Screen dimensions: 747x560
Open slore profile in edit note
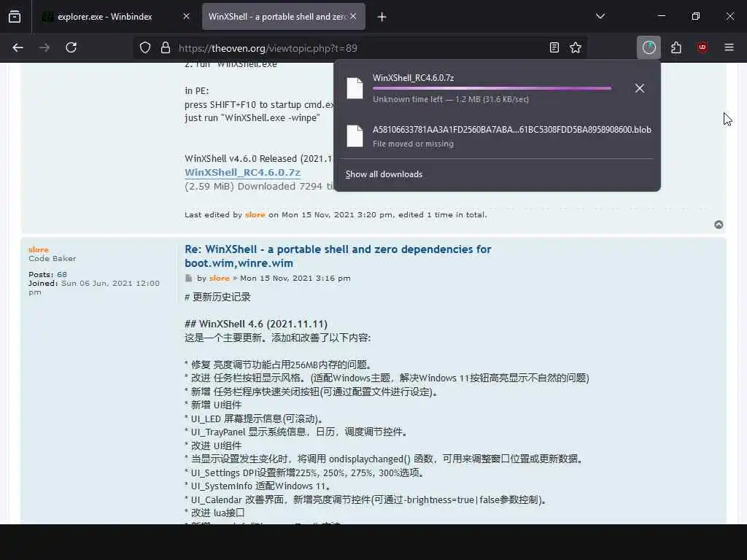[255, 215]
